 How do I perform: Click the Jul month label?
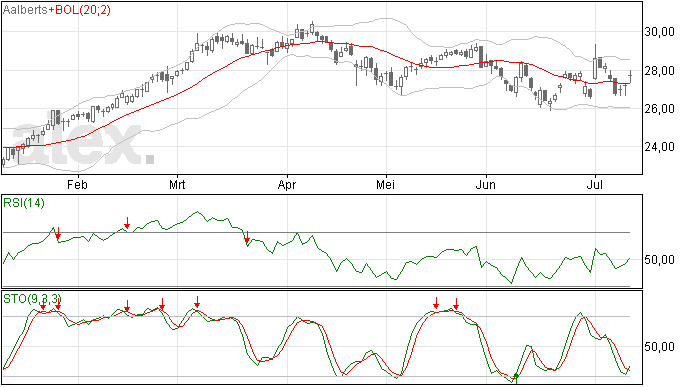tap(595, 185)
